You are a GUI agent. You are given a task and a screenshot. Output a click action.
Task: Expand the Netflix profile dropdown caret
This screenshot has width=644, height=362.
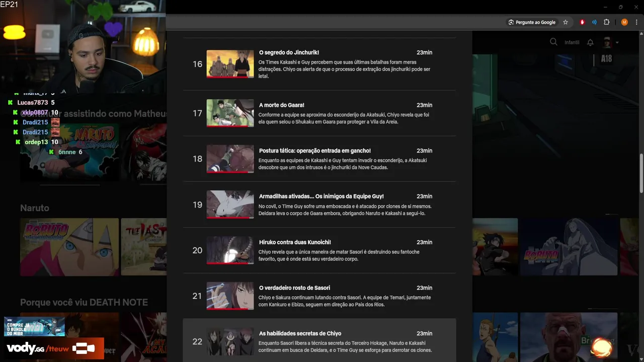point(617,43)
